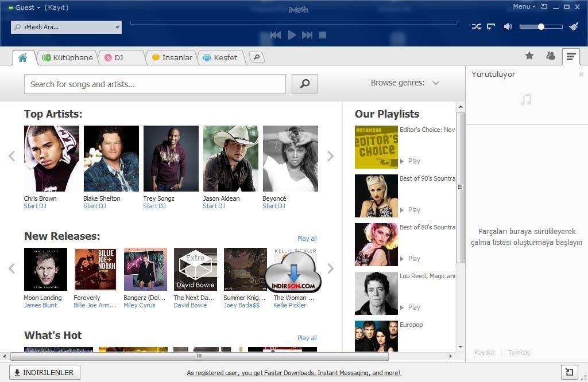
Task: Play all What's Hot tracks
Action: tap(307, 338)
